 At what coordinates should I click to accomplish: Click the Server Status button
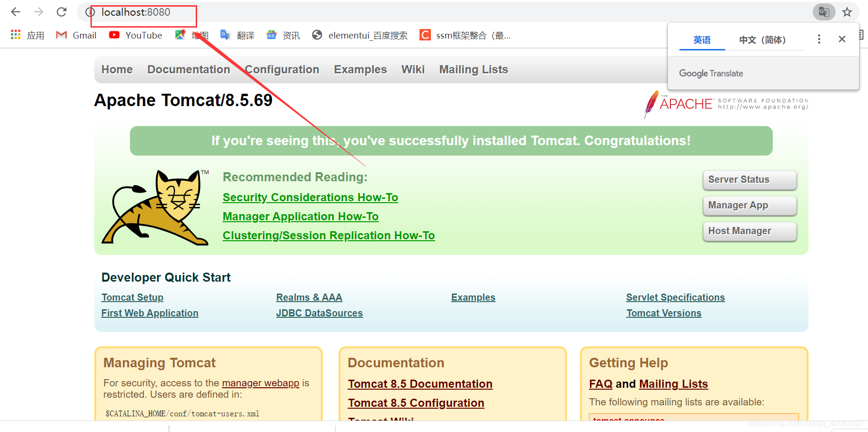749,180
